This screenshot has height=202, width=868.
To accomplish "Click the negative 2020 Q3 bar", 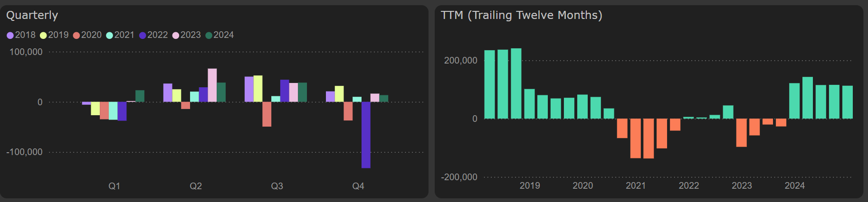I will click(x=267, y=114).
